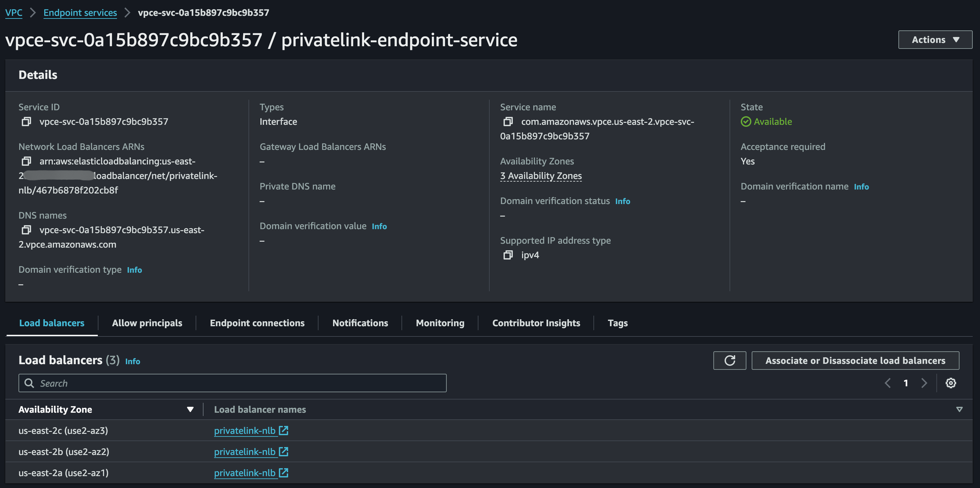Click the Available state text
The width and height of the screenshot is (980, 488).
[x=773, y=122]
